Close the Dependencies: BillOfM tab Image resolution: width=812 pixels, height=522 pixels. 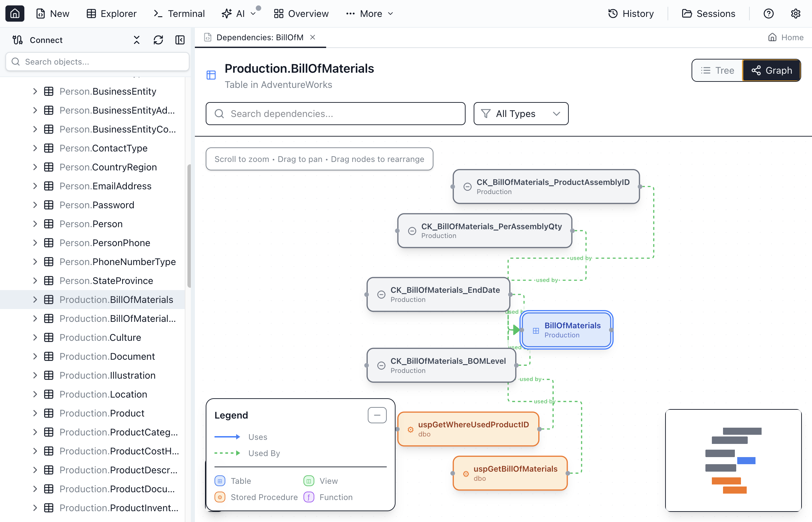coord(313,37)
